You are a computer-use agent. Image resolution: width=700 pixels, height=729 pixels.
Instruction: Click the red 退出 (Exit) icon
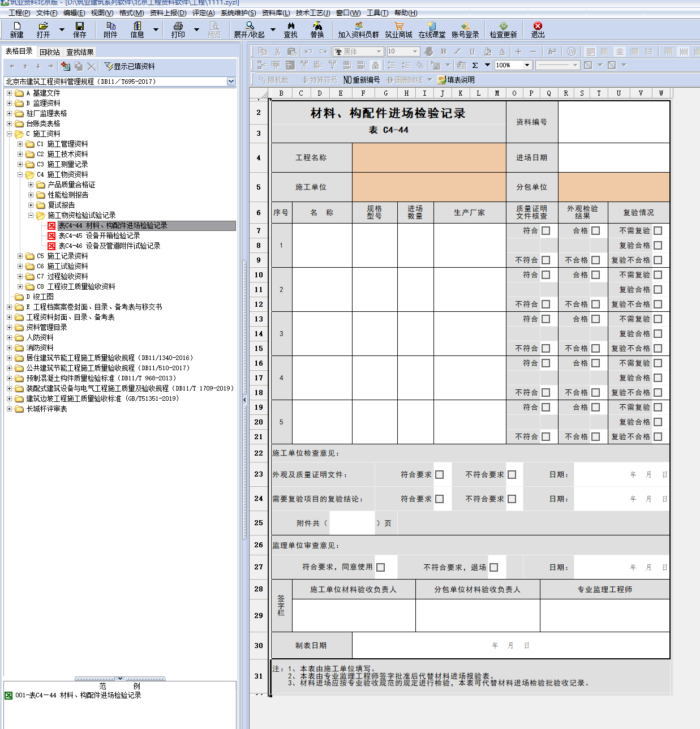pyautogui.click(x=538, y=26)
